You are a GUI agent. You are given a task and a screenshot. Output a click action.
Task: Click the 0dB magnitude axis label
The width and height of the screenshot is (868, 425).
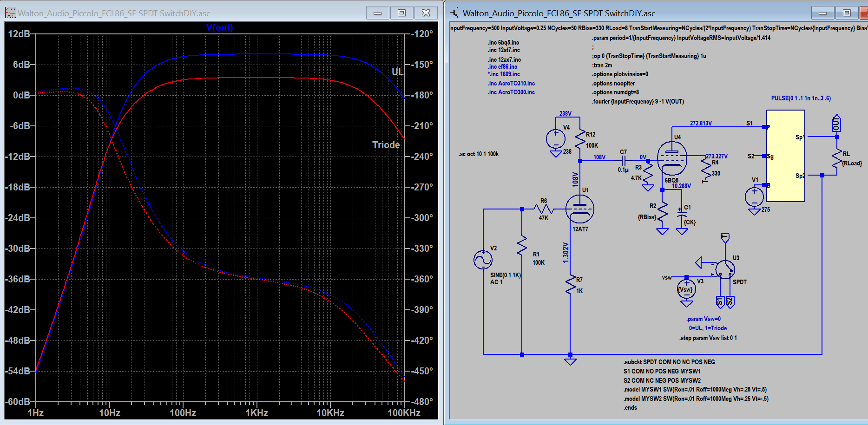[x=21, y=95]
